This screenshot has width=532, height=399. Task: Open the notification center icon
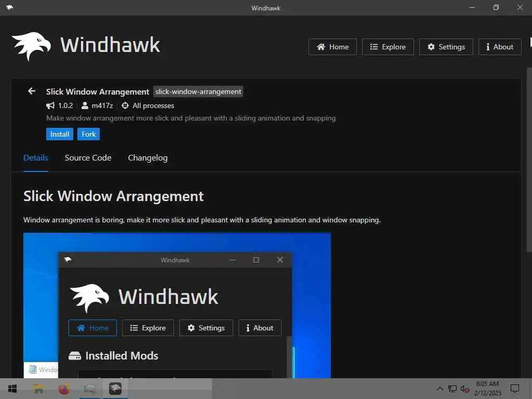(515, 389)
